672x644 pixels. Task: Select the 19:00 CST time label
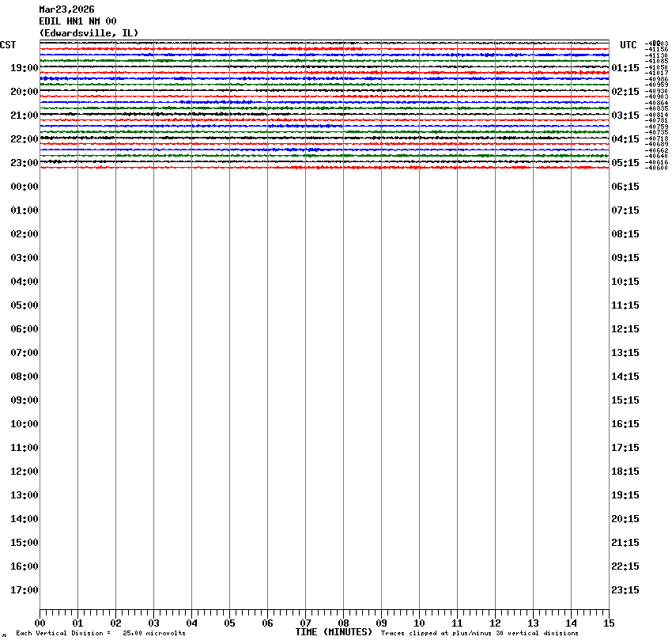click(25, 68)
